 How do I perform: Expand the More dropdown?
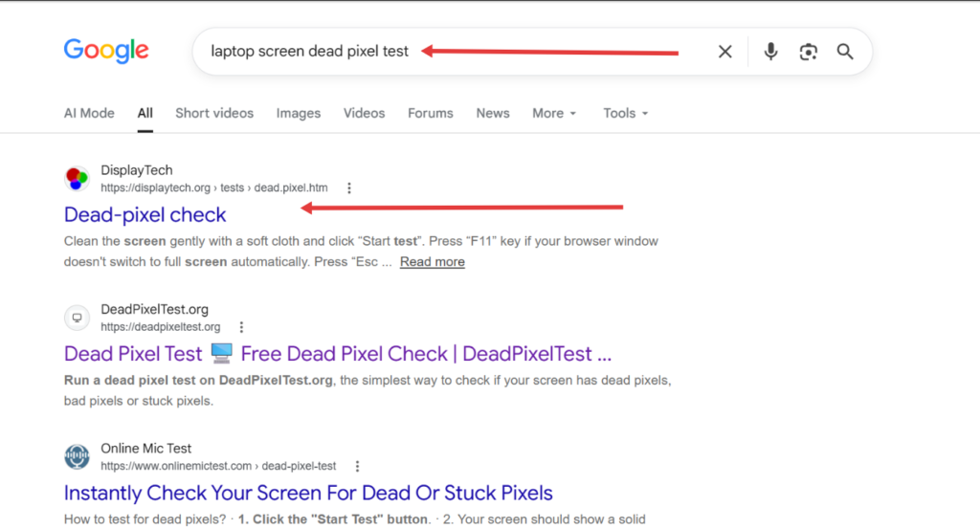coord(554,113)
